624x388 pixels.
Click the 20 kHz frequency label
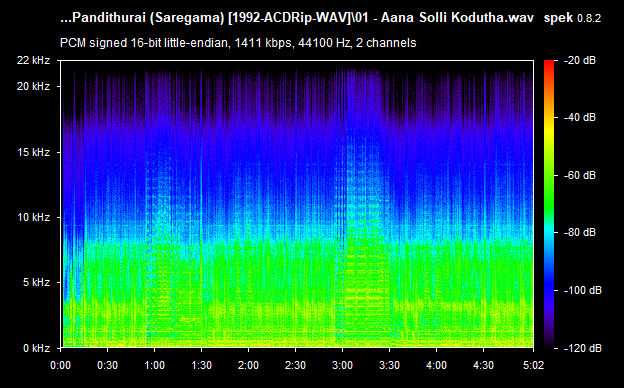coord(33,86)
